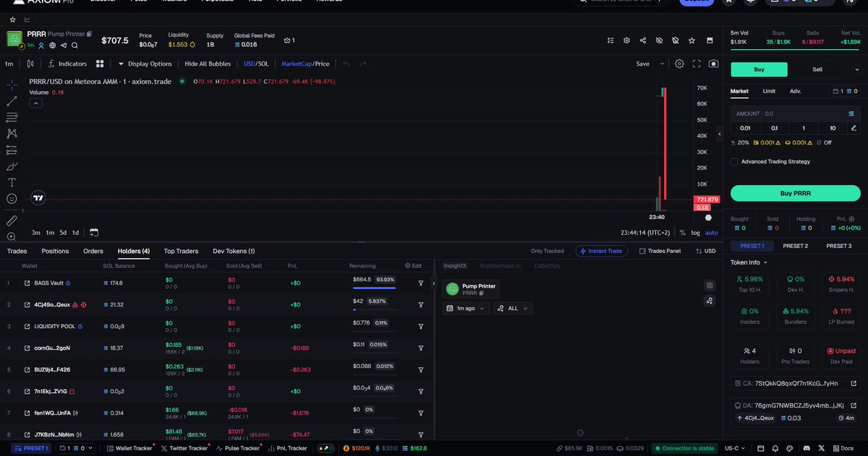The image size is (868, 456).
Task: Select the Limit order tab
Action: tap(769, 91)
